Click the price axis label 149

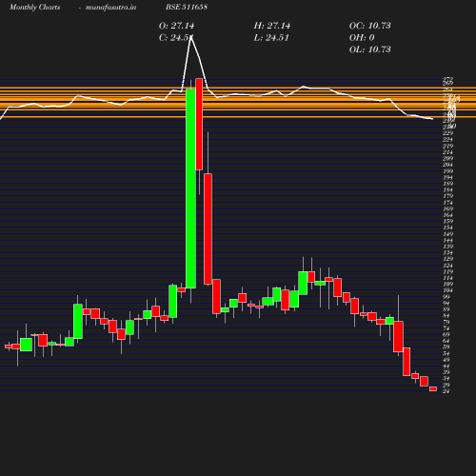click(447, 234)
